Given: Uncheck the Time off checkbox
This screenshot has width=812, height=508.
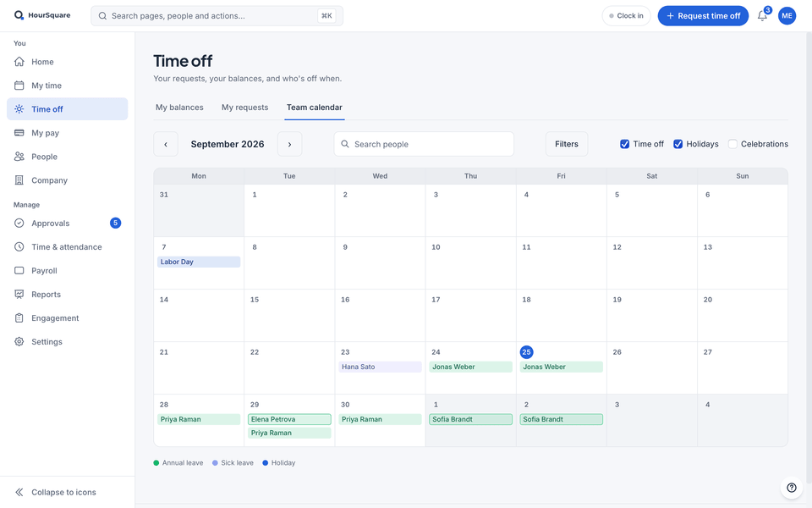Looking at the screenshot, I should pos(624,144).
